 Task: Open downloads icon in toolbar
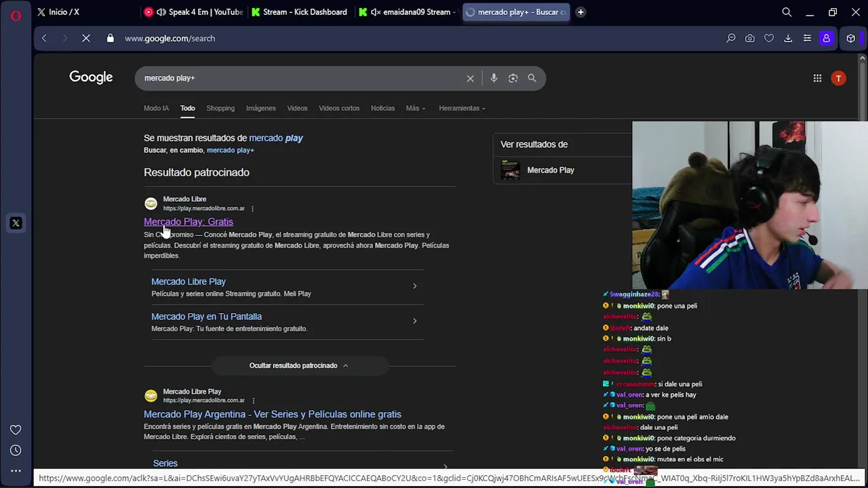click(x=788, y=39)
